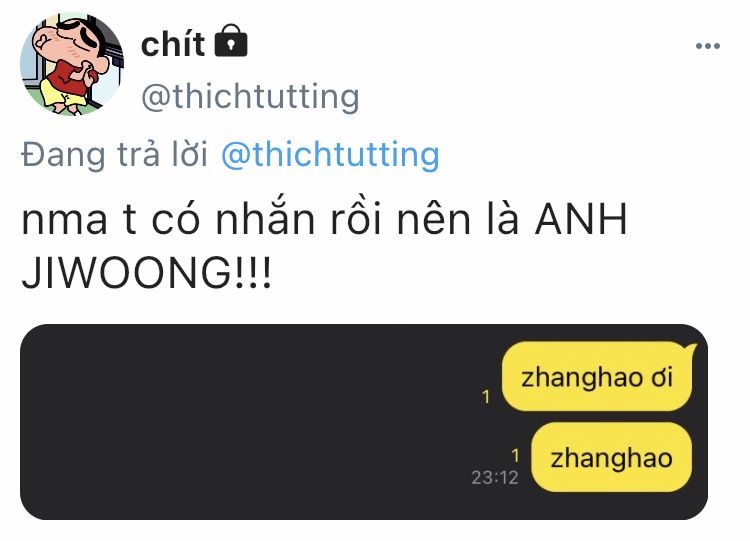This screenshot has height=541, width=750.
Task: Click the display name chít
Action: (173, 43)
